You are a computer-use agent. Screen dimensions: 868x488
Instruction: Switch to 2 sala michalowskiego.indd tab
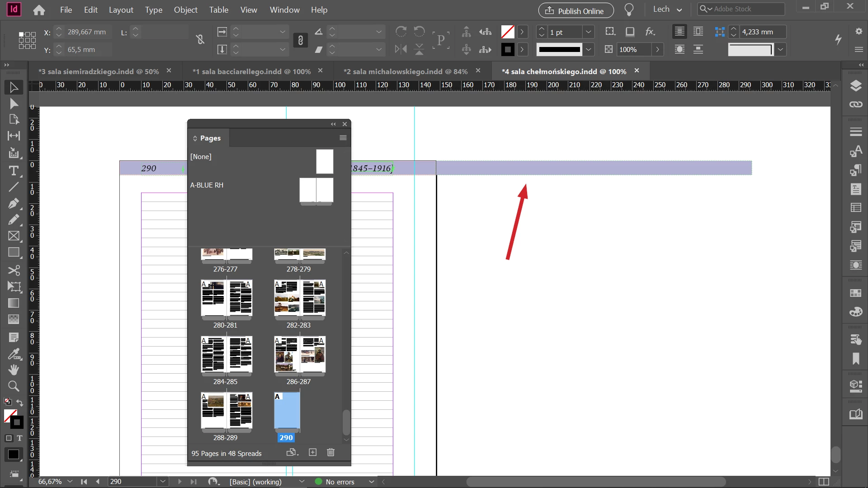pos(405,71)
